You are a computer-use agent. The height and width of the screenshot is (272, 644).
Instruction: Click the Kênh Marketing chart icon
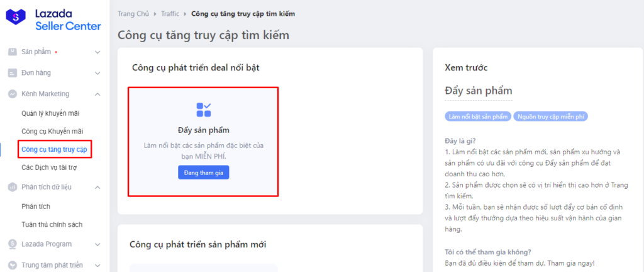[13, 94]
